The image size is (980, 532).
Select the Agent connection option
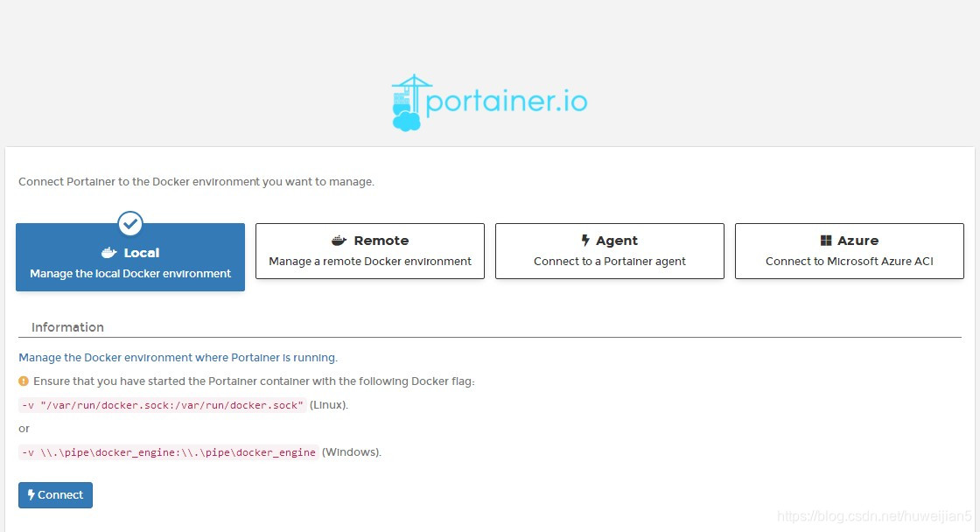(x=609, y=250)
